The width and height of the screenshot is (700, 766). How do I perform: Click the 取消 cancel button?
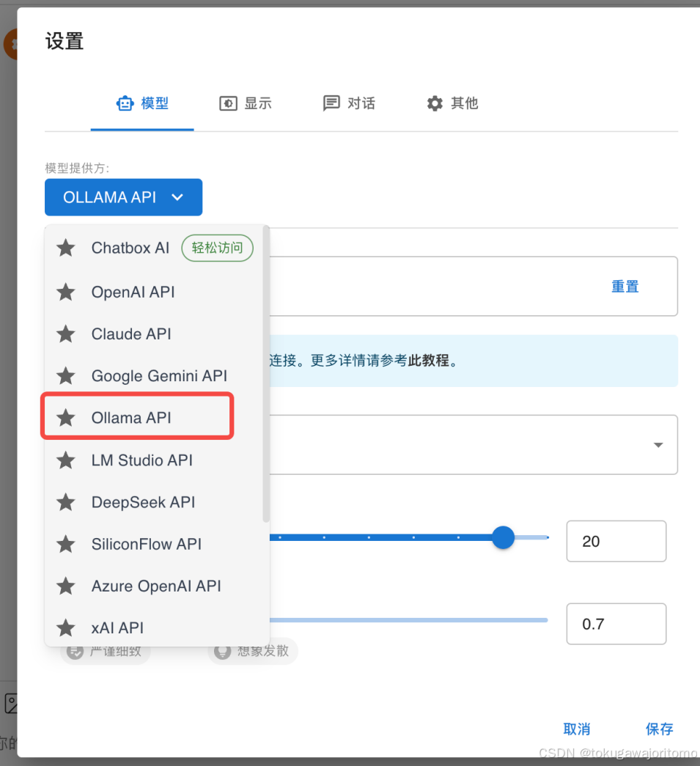click(x=577, y=729)
